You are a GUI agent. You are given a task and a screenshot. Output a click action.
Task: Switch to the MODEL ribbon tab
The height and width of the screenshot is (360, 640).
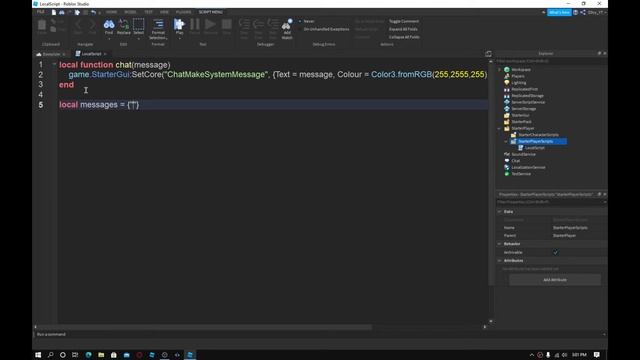click(130, 12)
